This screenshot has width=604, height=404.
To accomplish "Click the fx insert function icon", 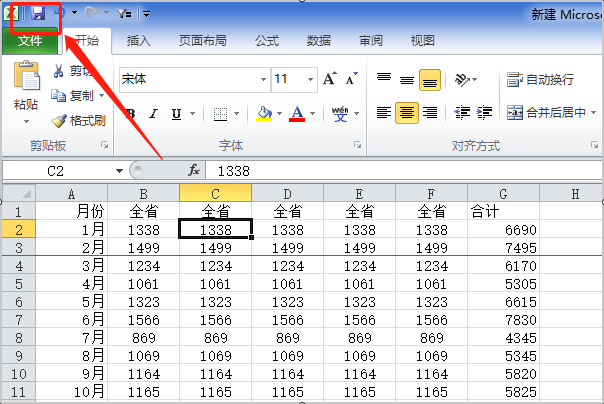I will tap(194, 170).
